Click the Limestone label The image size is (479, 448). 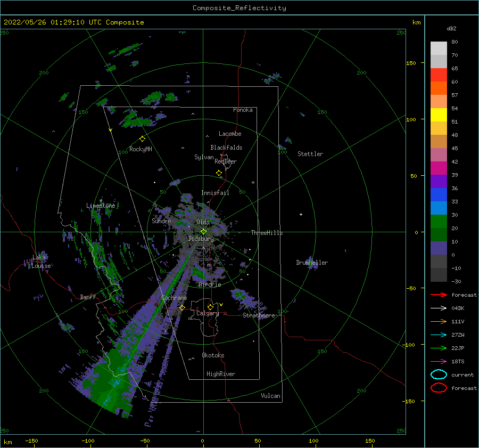click(101, 206)
